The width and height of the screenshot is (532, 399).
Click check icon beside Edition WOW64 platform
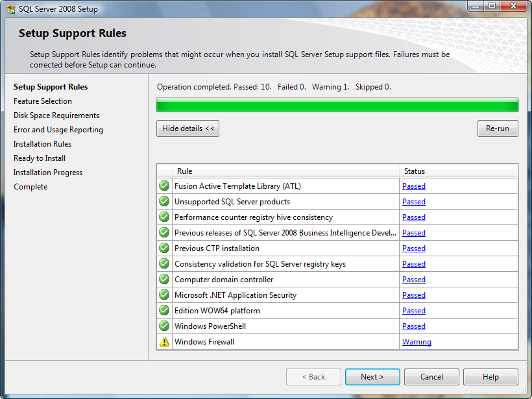coord(164,311)
